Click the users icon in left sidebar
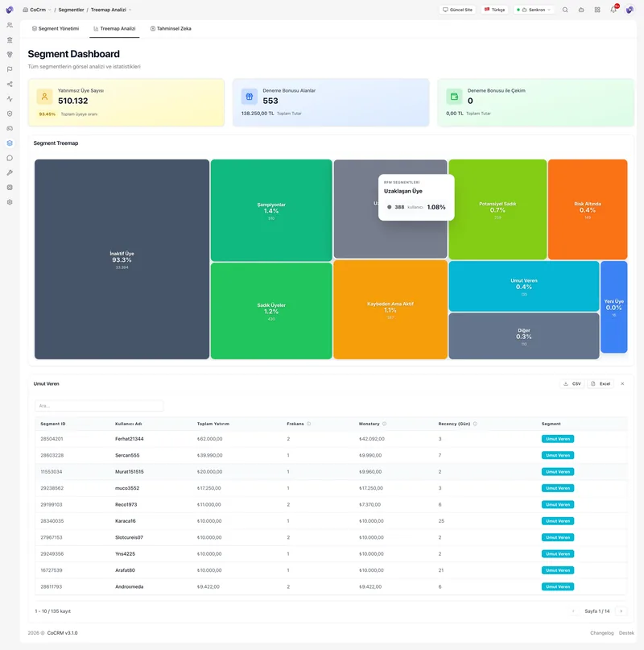Viewport: 644px width, 650px height. 10,25
